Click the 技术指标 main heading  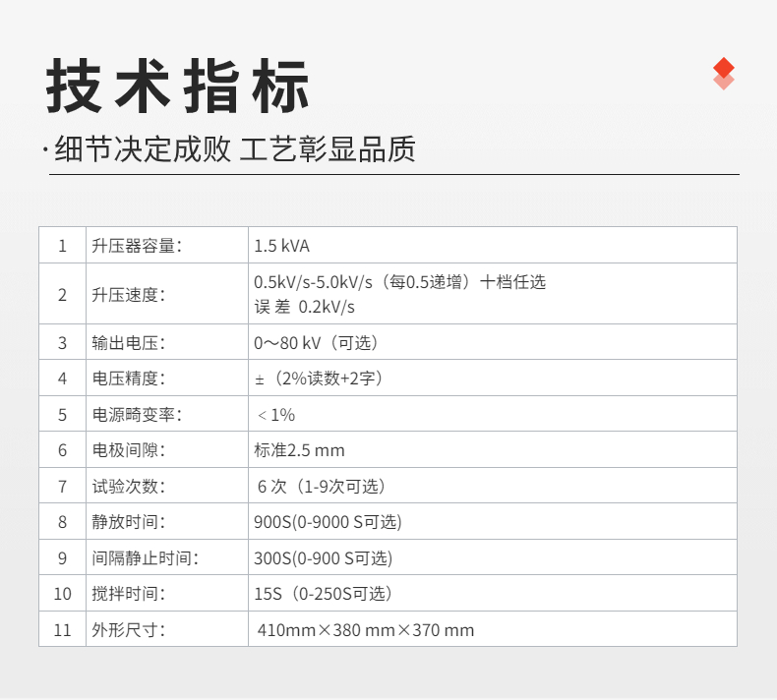(x=178, y=87)
